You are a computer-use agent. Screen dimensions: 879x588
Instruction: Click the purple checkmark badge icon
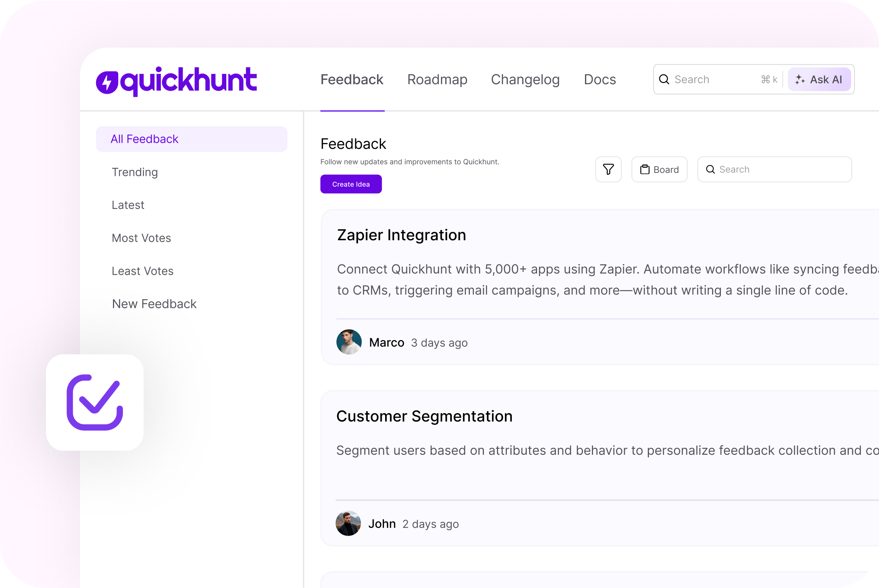[x=95, y=402]
